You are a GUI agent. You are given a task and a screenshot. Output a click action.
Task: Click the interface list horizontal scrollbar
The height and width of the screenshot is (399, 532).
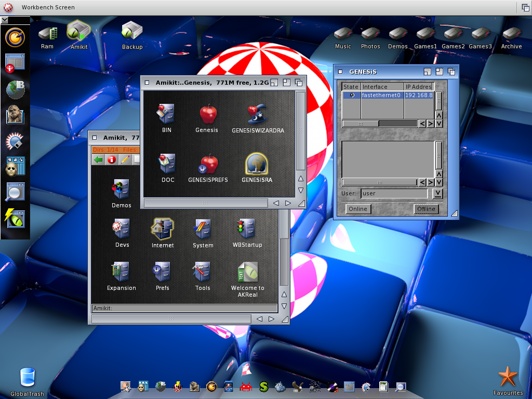pyautogui.click(x=379, y=124)
